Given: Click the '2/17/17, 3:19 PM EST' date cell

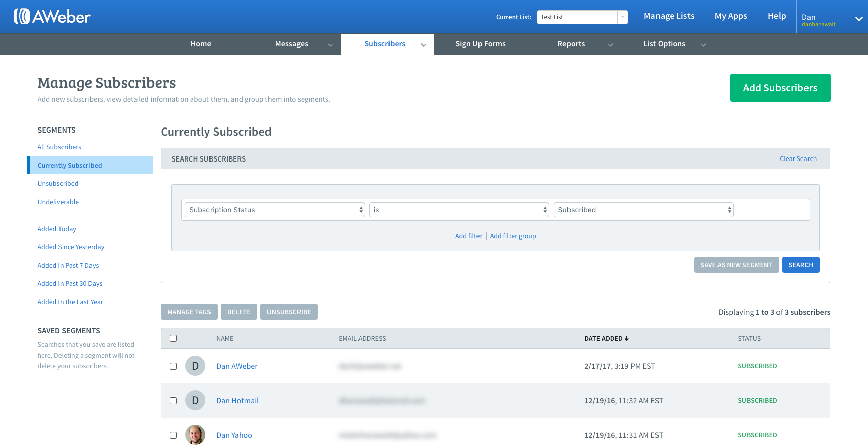Looking at the screenshot, I should click(x=620, y=366).
